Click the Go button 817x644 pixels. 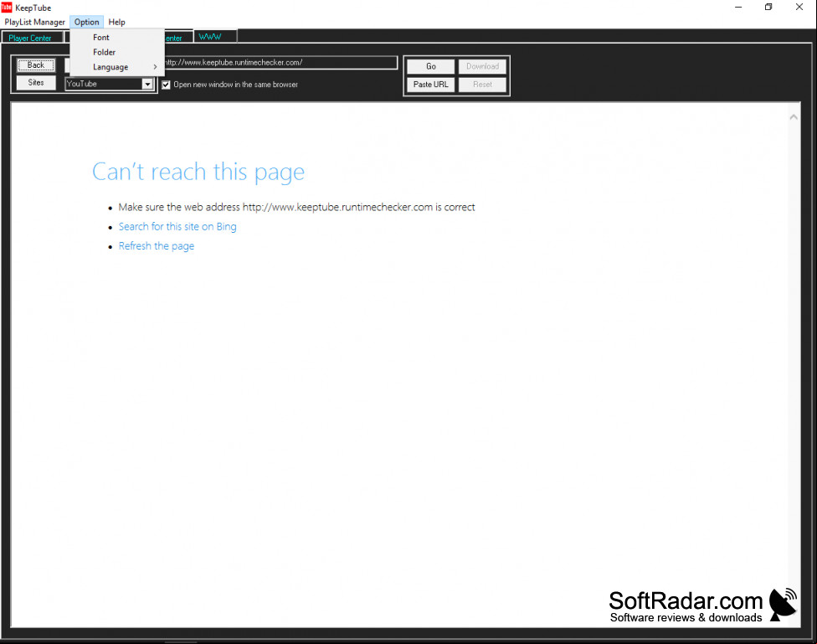click(431, 66)
